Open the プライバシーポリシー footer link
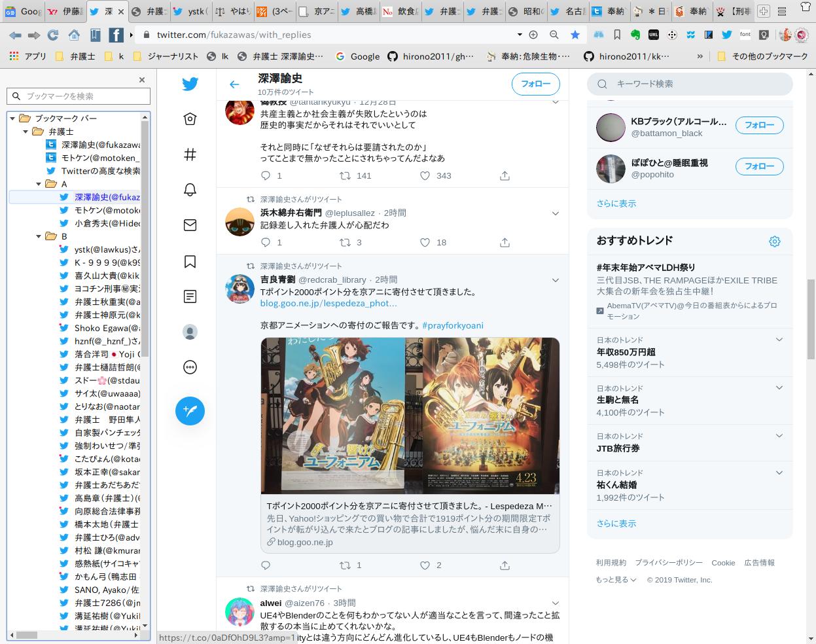 669,562
